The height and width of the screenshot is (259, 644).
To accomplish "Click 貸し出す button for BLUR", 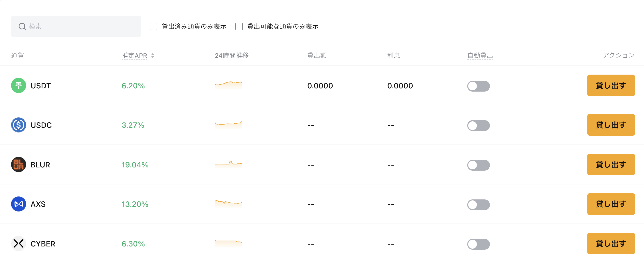I will click(x=611, y=164).
